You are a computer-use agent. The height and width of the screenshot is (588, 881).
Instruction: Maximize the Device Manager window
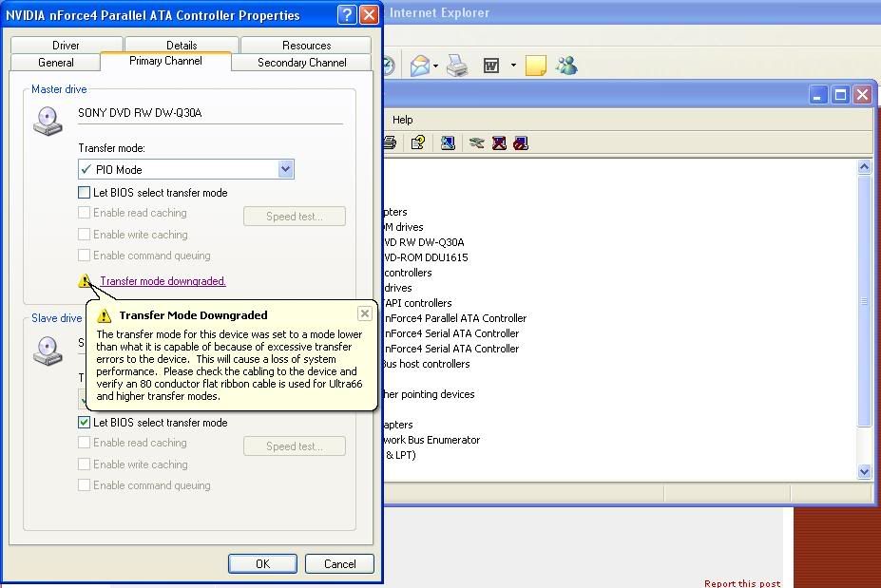point(840,94)
